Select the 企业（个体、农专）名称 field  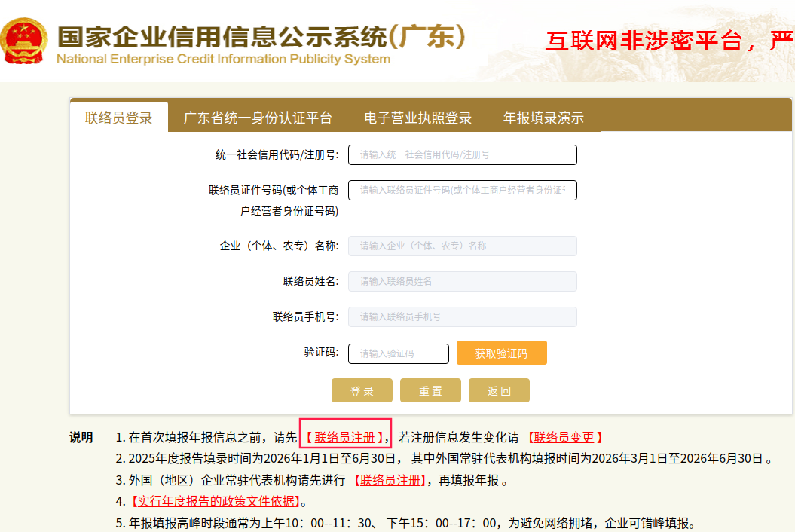click(462, 246)
